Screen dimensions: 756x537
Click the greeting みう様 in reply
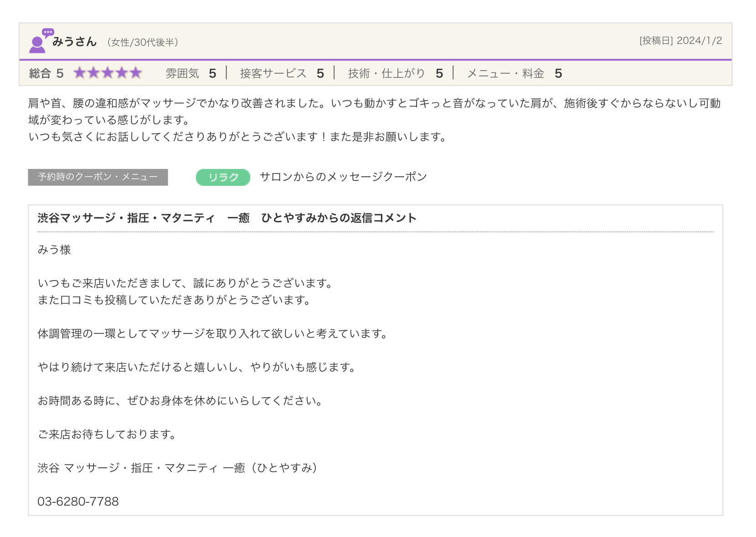[54, 250]
